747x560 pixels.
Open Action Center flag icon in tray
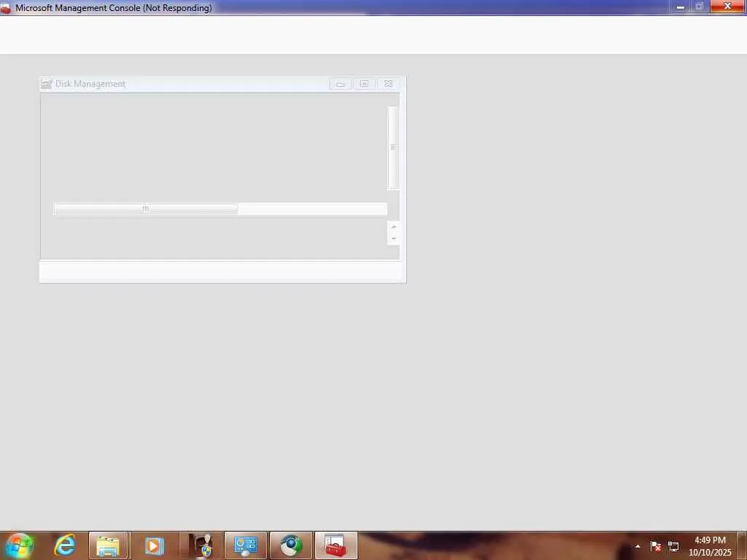point(656,546)
